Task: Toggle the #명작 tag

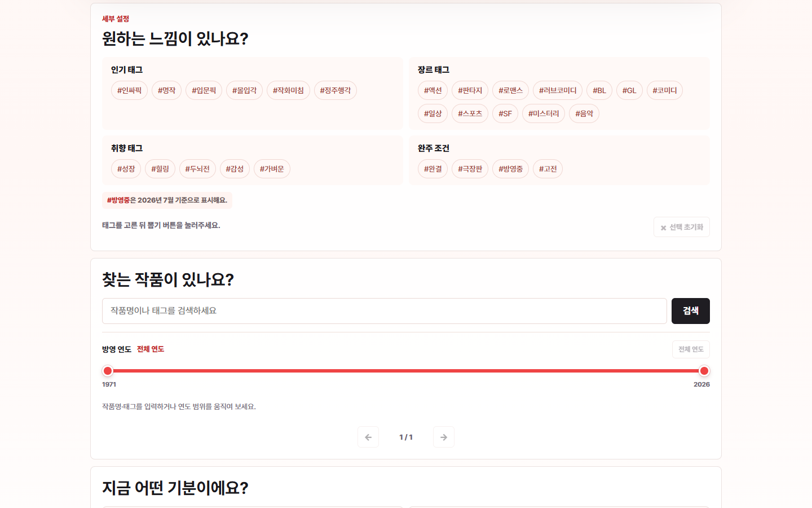Action: click(x=166, y=90)
